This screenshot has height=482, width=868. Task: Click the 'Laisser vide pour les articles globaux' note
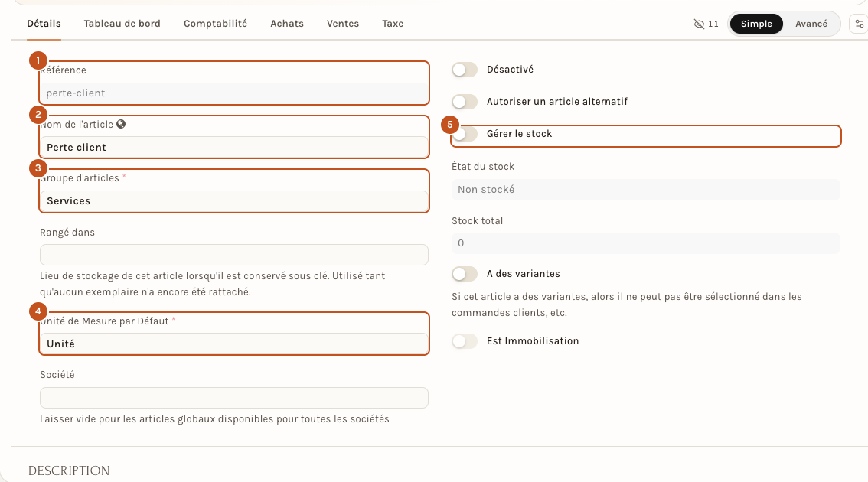215,419
